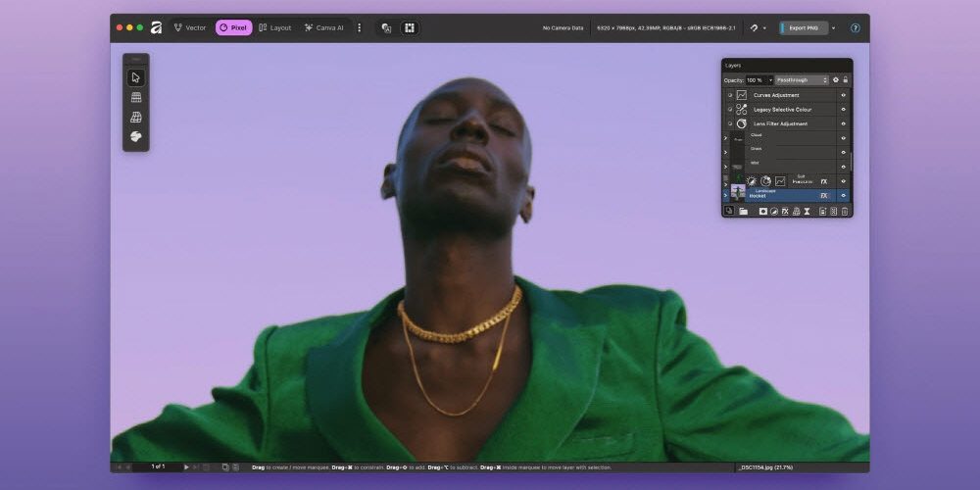Open Layers panel gear settings
Screen dimensions: 980x490
[x=835, y=79]
